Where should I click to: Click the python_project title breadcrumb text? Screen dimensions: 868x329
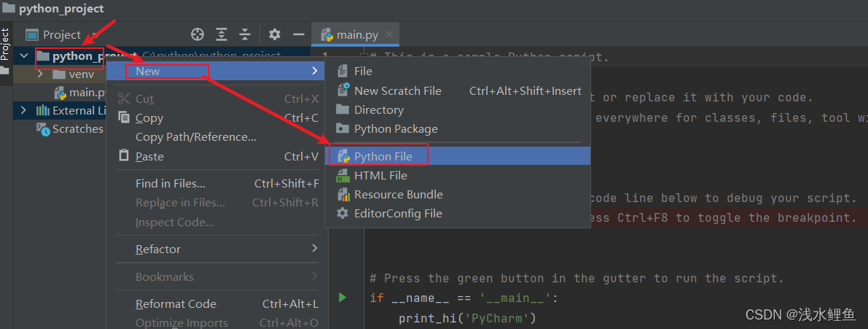click(x=61, y=8)
